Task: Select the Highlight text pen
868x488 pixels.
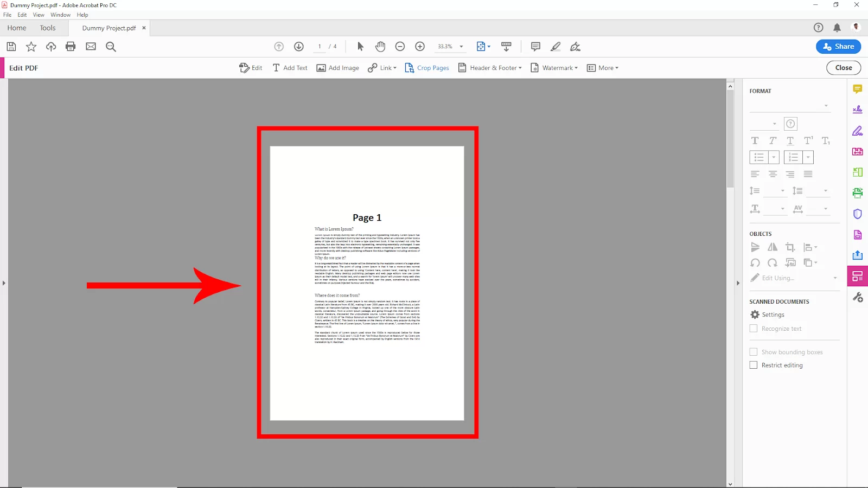Action: point(556,47)
